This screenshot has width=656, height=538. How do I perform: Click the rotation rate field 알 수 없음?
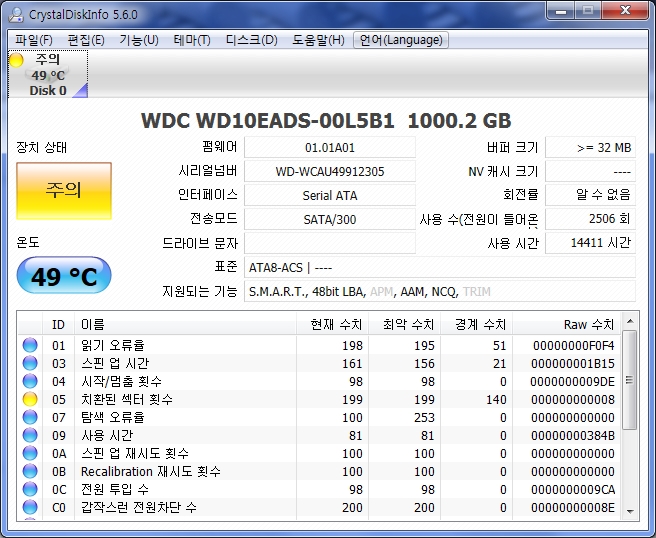point(590,195)
